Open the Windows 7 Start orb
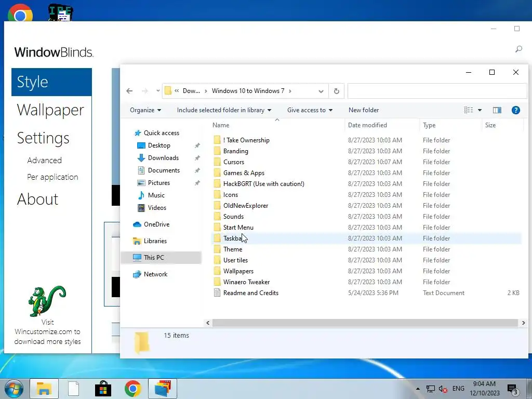 point(14,389)
